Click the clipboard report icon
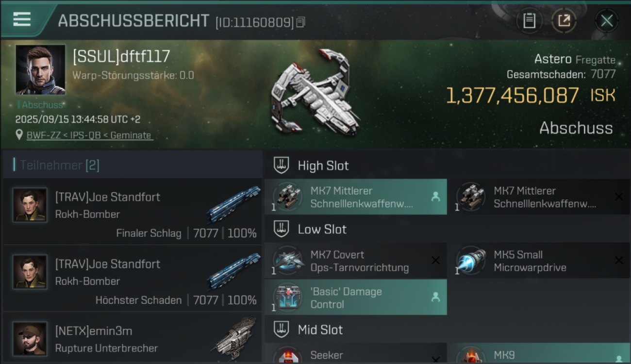The width and height of the screenshot is (631, 364). click(529, 21)
